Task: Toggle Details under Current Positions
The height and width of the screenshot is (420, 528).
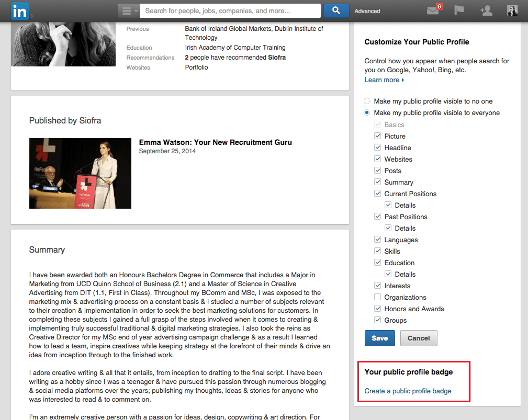Action: 388,205
